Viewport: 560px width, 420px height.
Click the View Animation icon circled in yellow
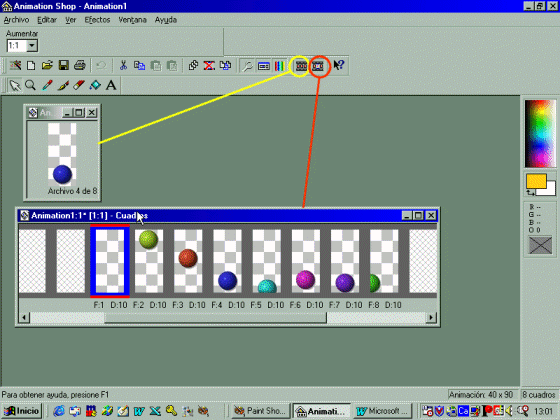[x=301, y=66]
